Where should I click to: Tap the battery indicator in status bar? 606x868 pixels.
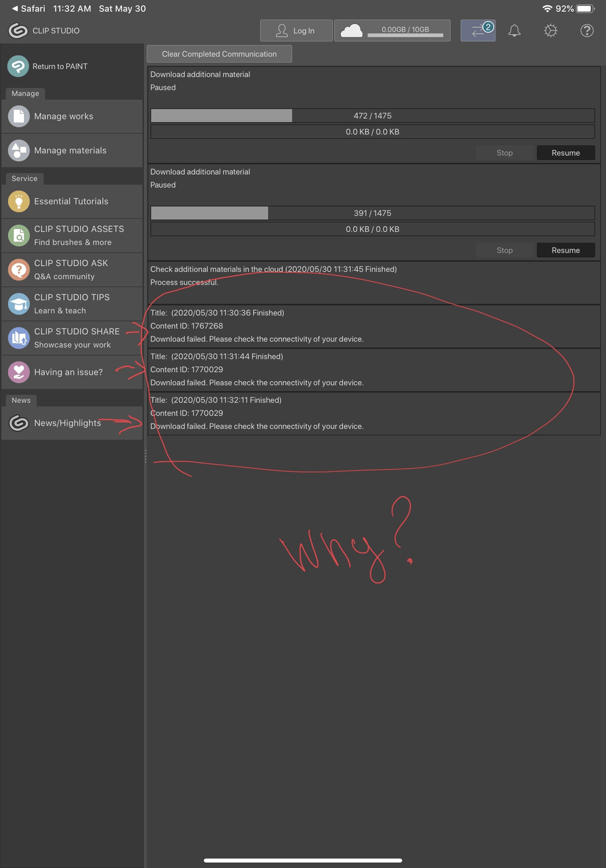coord(586,9)
